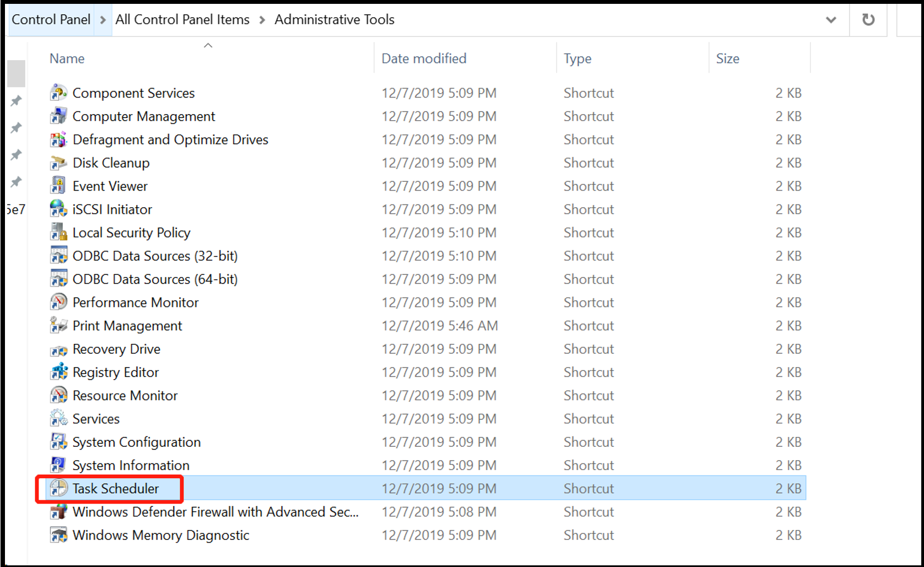The height and width of the screenshot is (567, 924).
Task: Select the Windows Memory Diagnostic icon
Action: click(x=58, y=535)
